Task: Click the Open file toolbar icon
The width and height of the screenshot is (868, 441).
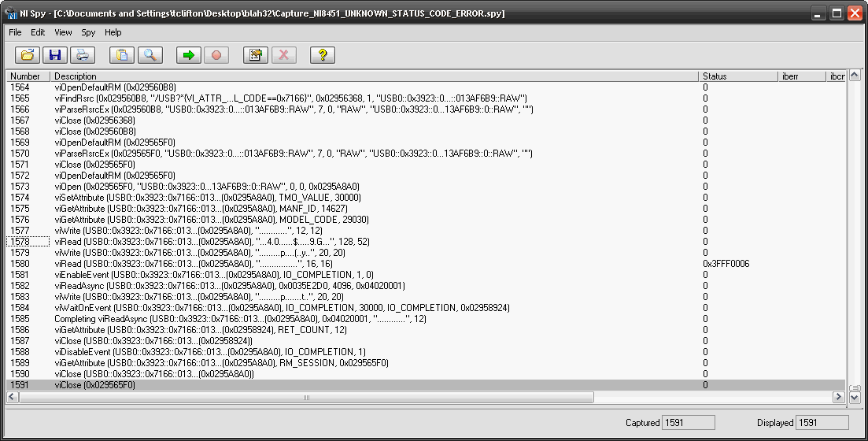Action: (27, 55)
